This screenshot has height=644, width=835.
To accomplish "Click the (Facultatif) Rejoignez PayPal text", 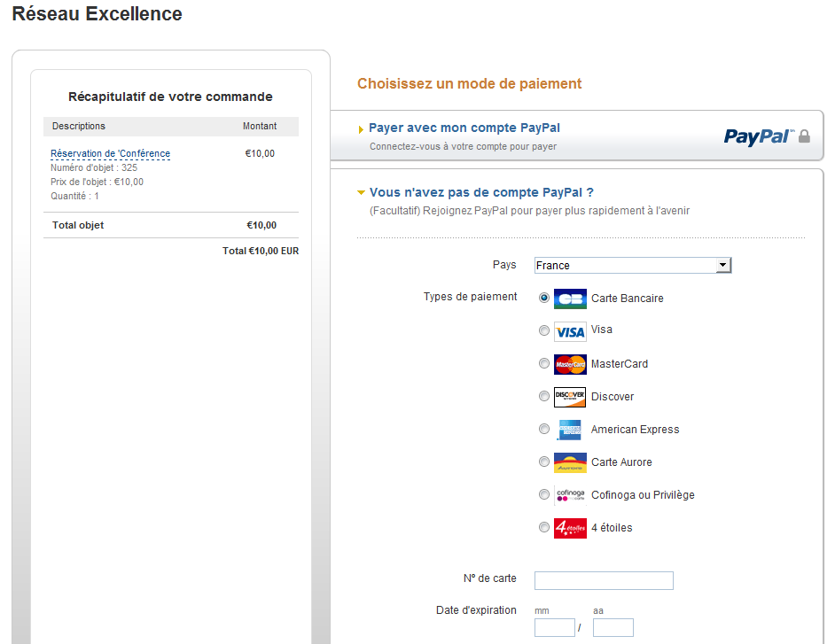I will [x=529, y=211].
